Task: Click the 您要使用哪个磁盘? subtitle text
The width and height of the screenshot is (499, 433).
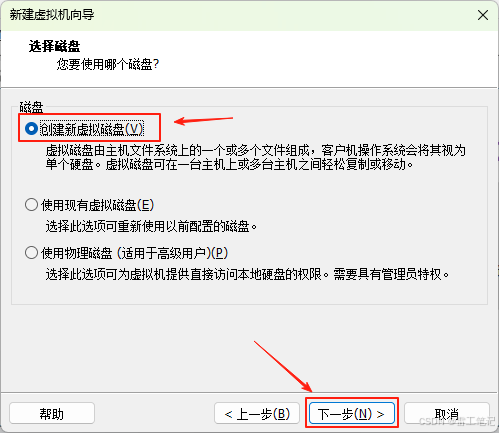Action: (x=108, y=64)
